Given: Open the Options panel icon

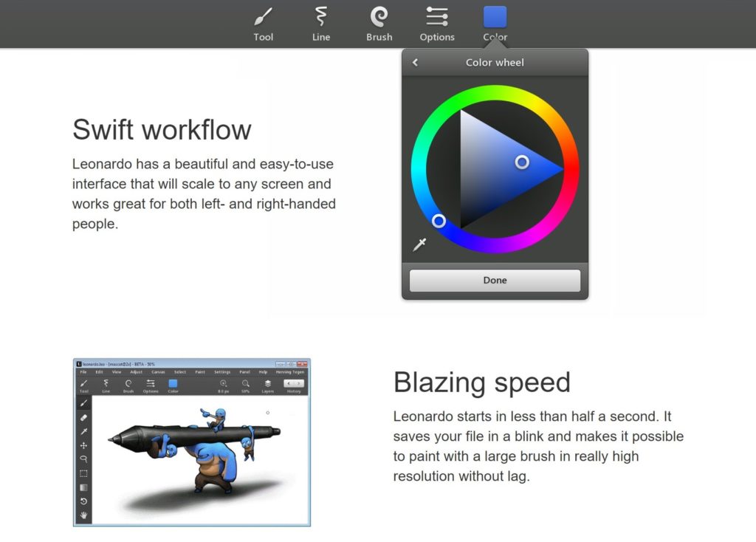Looking at the screenshot, I should coord(436,17).
